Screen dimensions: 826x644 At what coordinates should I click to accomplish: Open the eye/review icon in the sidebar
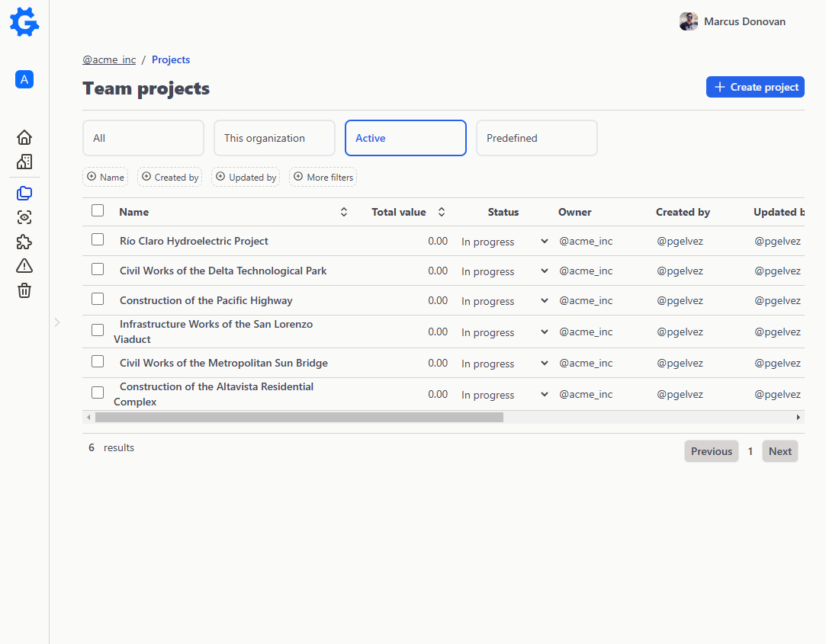coord(24,217)
